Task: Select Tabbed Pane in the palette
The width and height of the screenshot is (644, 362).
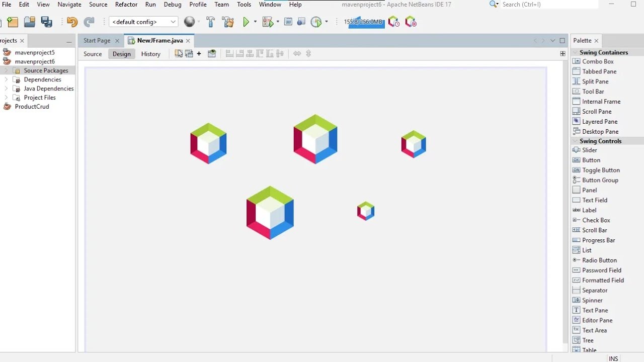Action: [599, 71]
